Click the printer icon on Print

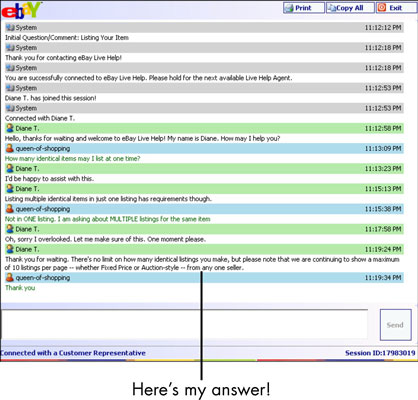[x=289, y=8]
